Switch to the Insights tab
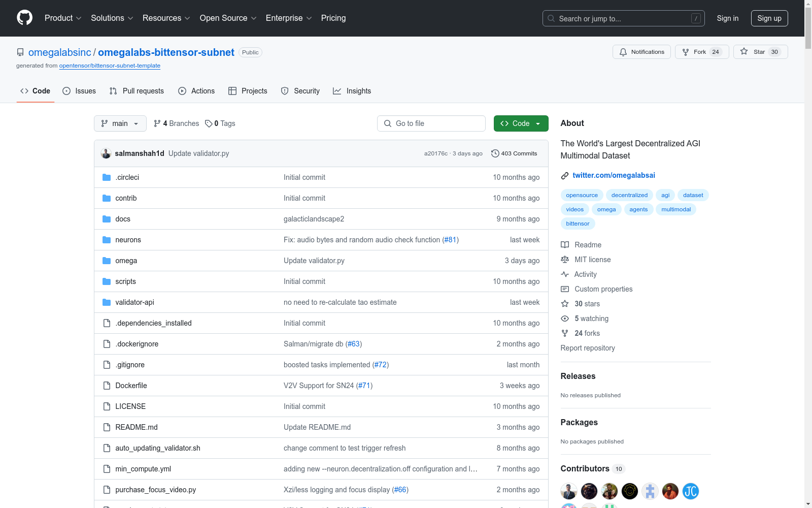Image resolution: width=812 pixels, height=508 pixels. coord(352,91)
